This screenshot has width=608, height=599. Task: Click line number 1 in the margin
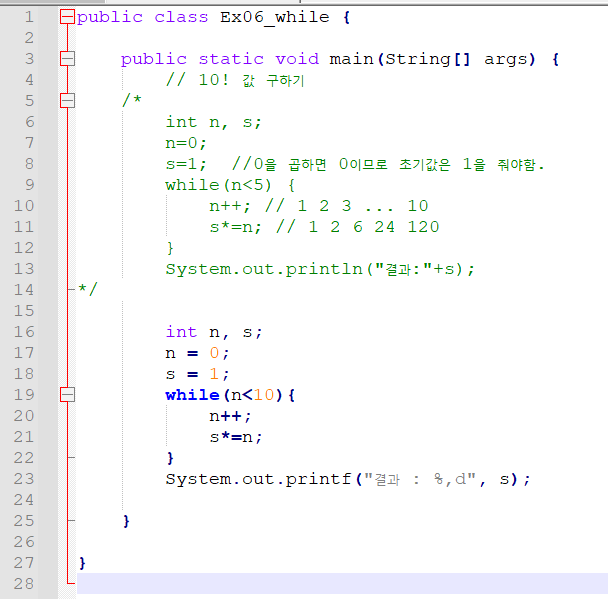point(29,17)
